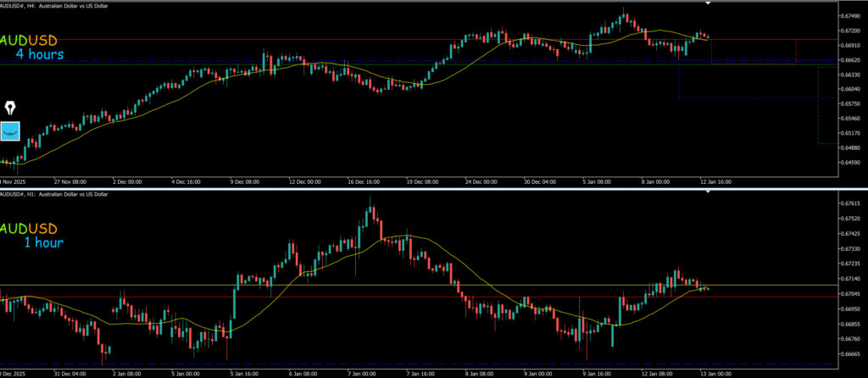Screen dimensions: 868x378
Task: Click the highest candle peak on H1 chart
Action: tap(370, 198)
